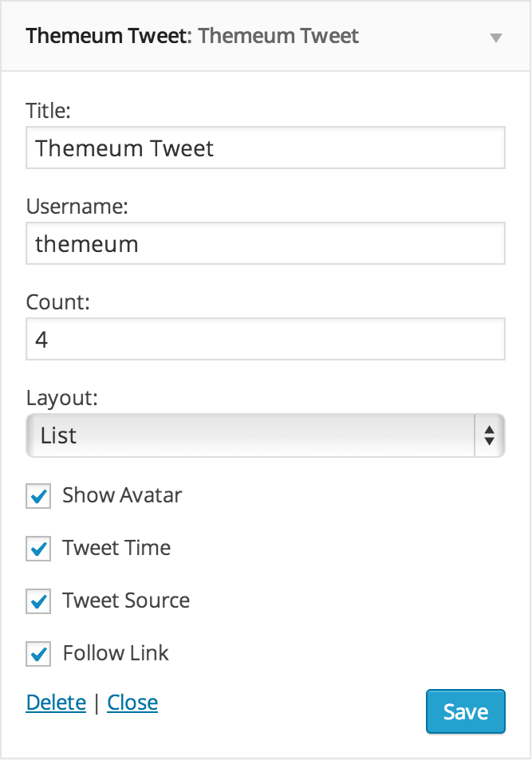Click the Layout field label
Image resolution: width=532 pixels, height=760 pixels.
point(61,399)
